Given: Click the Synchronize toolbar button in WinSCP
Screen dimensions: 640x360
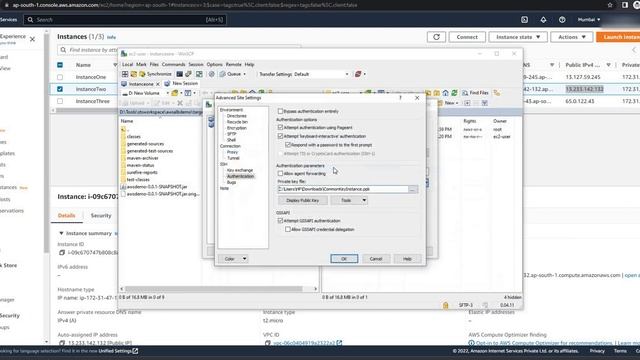Looking at the screenshot, I should point(156,74).
